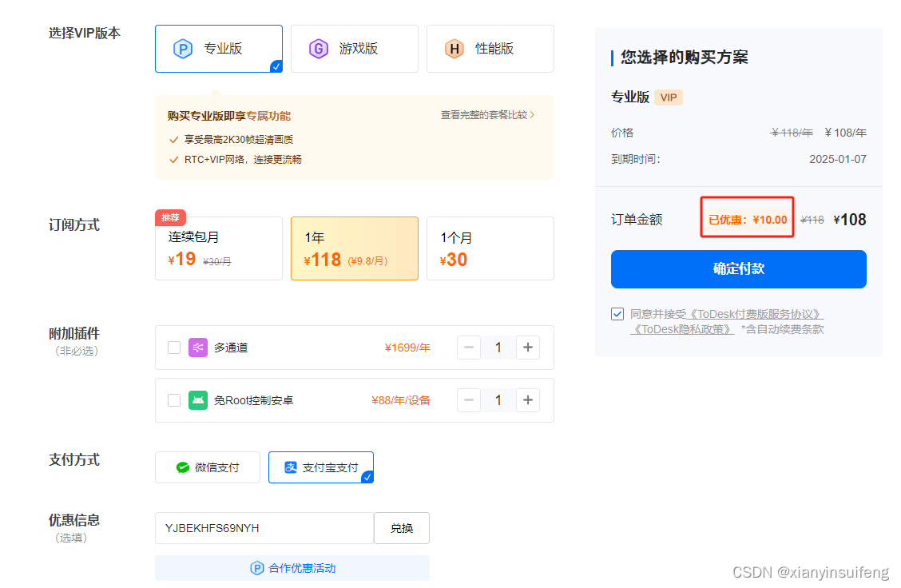
Task: Select 支付宝支付 payment method
Action: click(320, 467)
